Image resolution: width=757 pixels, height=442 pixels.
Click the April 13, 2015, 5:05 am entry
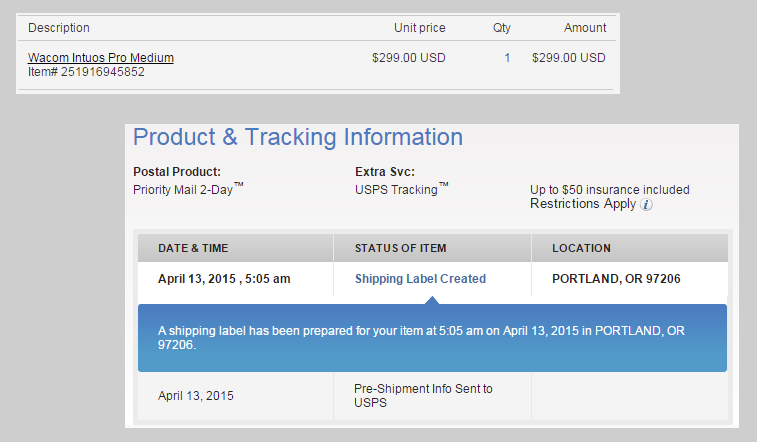[224, 279]
